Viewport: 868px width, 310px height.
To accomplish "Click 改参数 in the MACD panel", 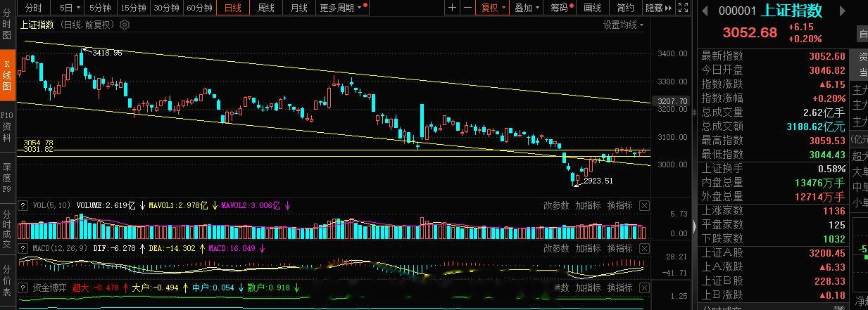I will pos(556,248).
